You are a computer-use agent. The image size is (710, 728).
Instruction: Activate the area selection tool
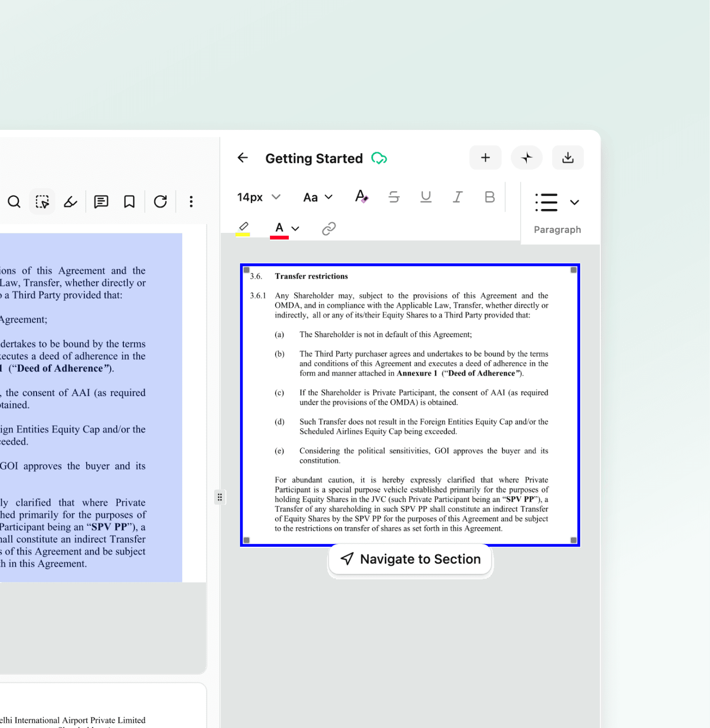[x=42, y=202]
